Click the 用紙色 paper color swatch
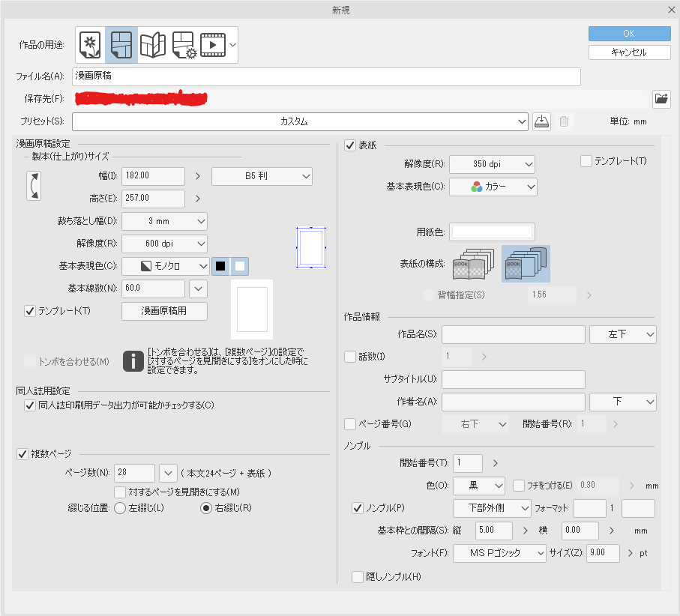Viewport: 680px width, 616px height. (x=492, y=232)
